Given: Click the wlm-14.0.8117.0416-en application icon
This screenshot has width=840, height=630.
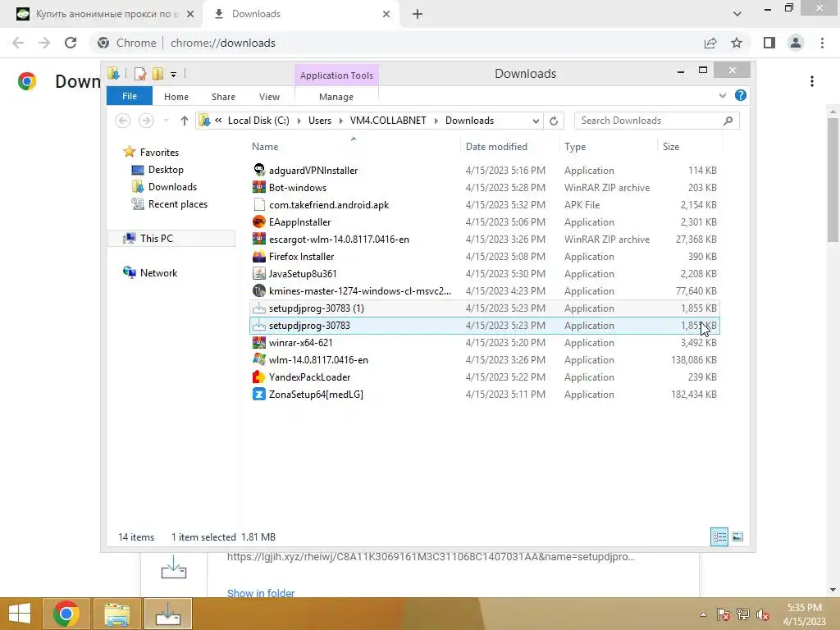Looking at the screenshot, I should [x=259, y=360].
